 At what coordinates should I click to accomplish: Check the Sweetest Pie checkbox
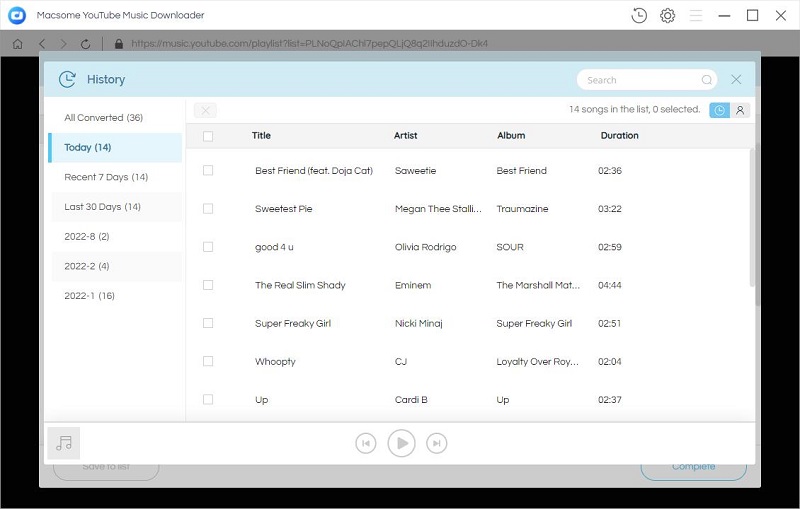pyautogui.click(x=208, y=209)
